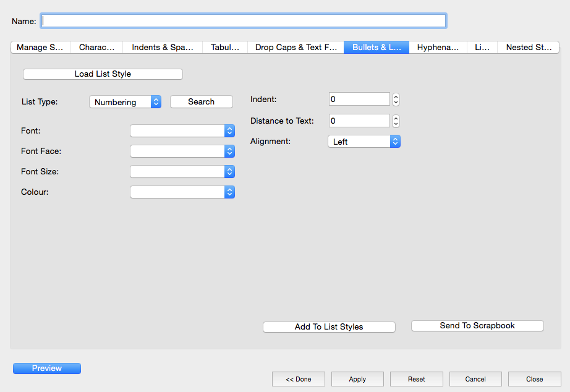Click the Indent stepper arrows

click(396, 100)
